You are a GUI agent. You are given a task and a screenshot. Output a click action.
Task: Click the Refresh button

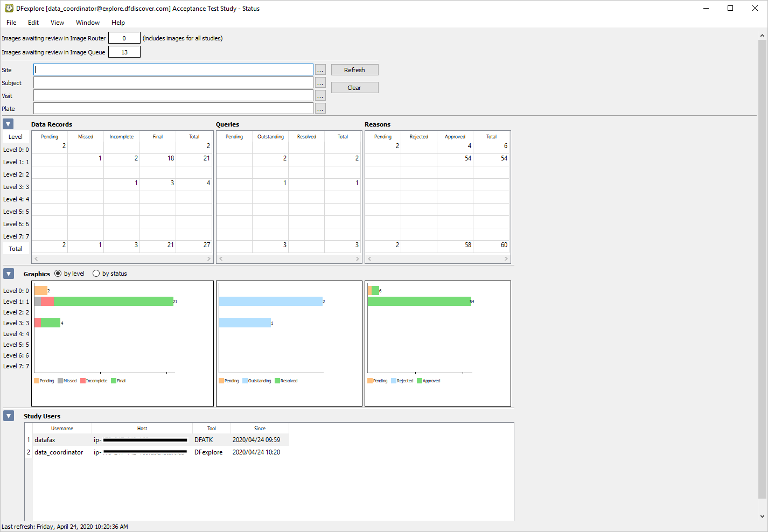point(354,70)
